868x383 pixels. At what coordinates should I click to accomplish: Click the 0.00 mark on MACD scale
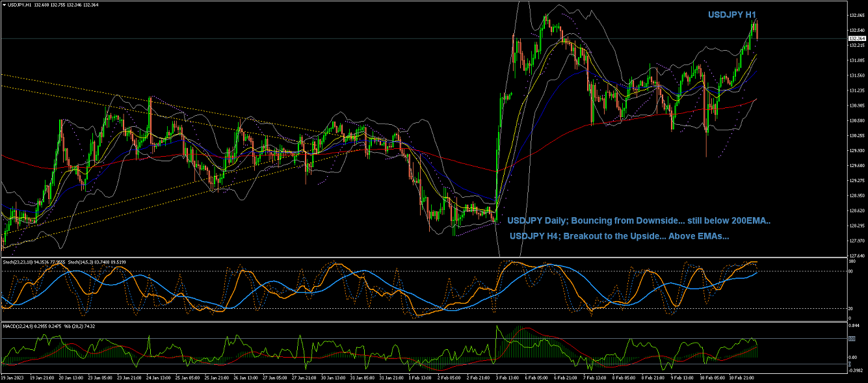pos(853,357)
